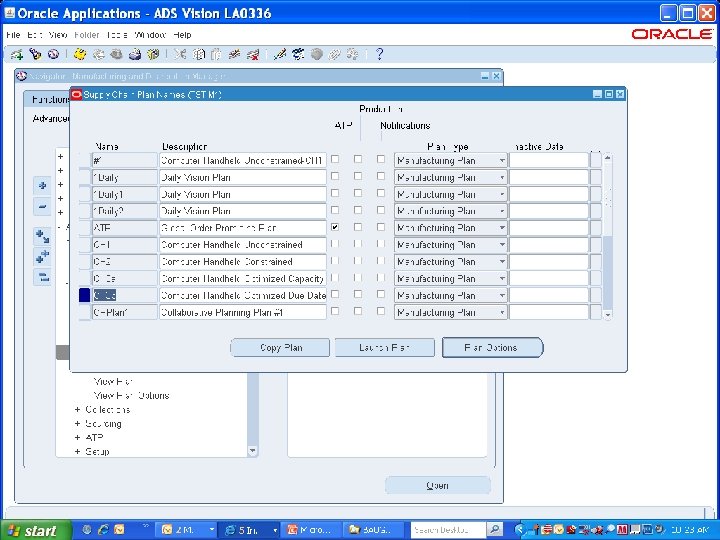
Task: Click the Daily Vision Plan description of 1Daily2
Action: tap(243, 211)
